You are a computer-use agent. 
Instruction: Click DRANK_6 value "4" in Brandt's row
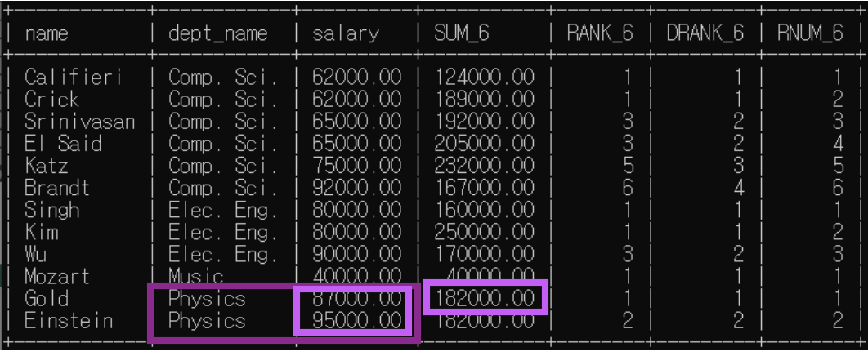pos(737,188)
